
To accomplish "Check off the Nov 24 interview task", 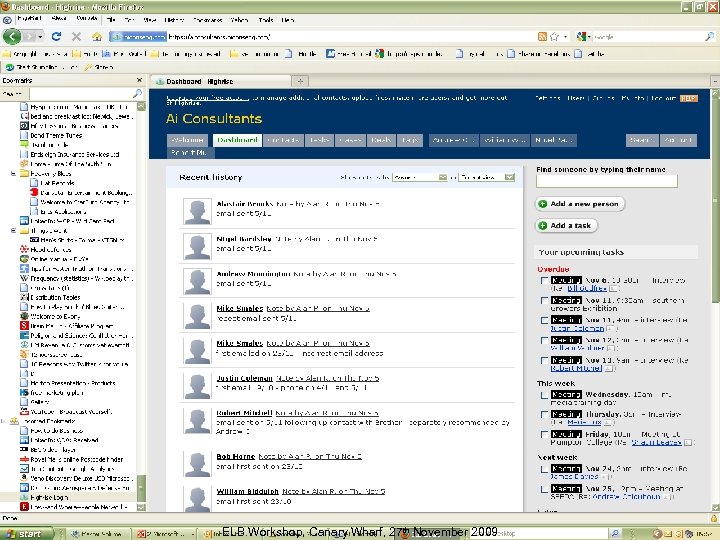I will point(544,469).
